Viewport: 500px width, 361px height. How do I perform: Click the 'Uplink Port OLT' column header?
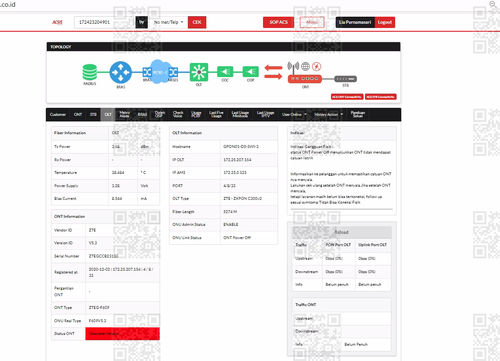372,245
